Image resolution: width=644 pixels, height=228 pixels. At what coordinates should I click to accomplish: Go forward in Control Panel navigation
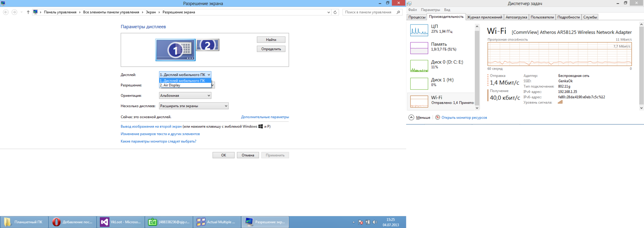[x=14, y=12]
